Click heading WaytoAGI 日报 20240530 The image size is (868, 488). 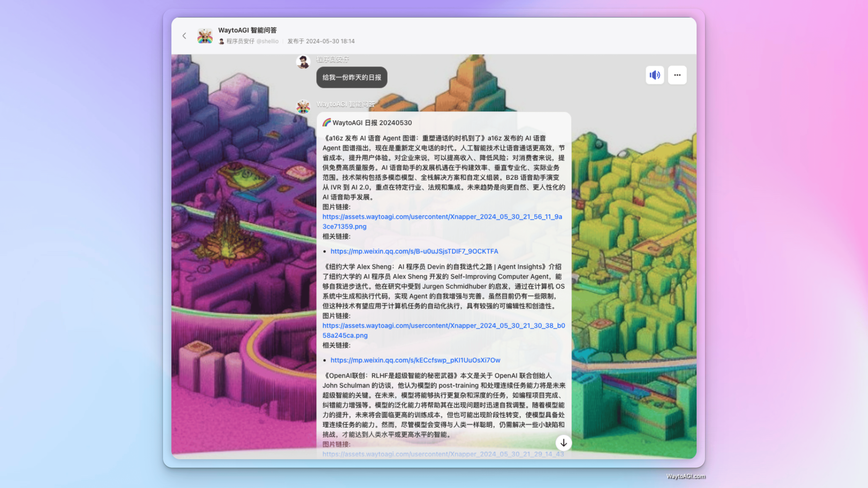[367, 123]
